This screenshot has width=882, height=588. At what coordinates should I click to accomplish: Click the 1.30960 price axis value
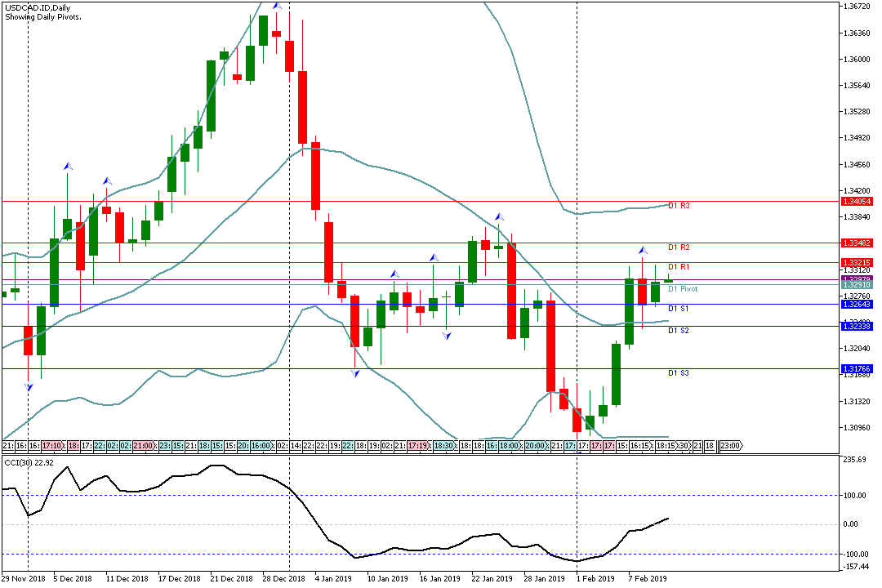tap(856, 428)
